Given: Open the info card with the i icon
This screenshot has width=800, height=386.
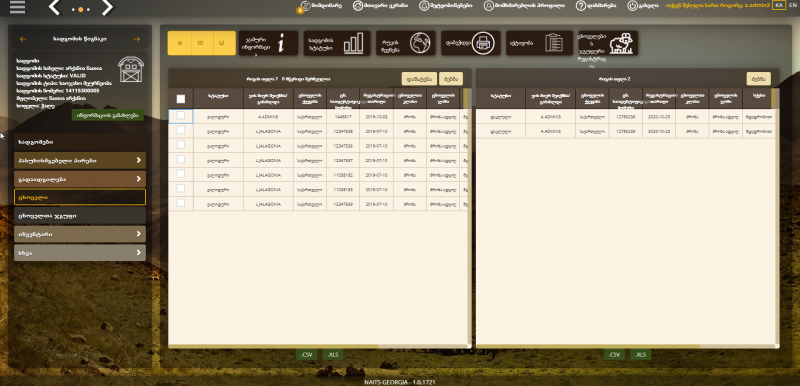Looking at the screenshot, I should [x=268, y=43].
